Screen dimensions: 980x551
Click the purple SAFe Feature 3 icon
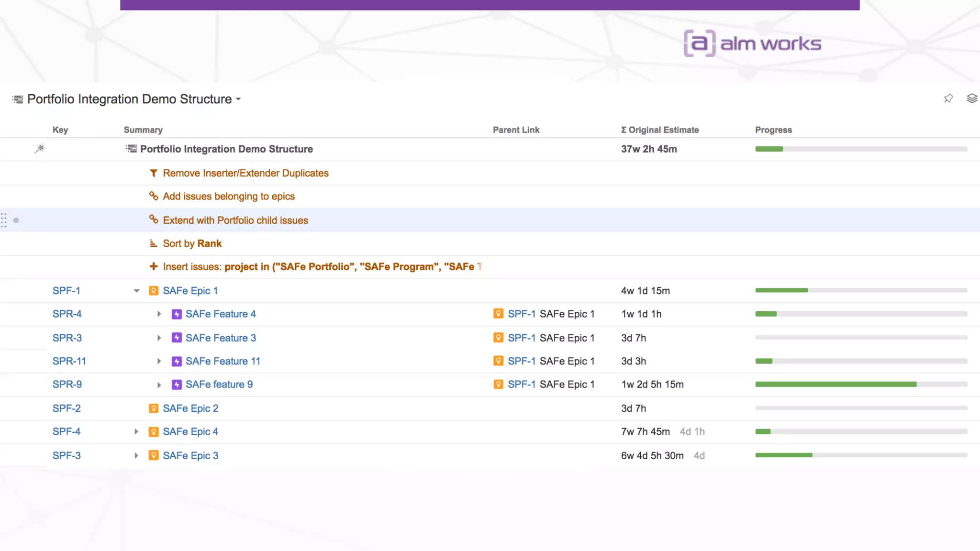point(177,338)
